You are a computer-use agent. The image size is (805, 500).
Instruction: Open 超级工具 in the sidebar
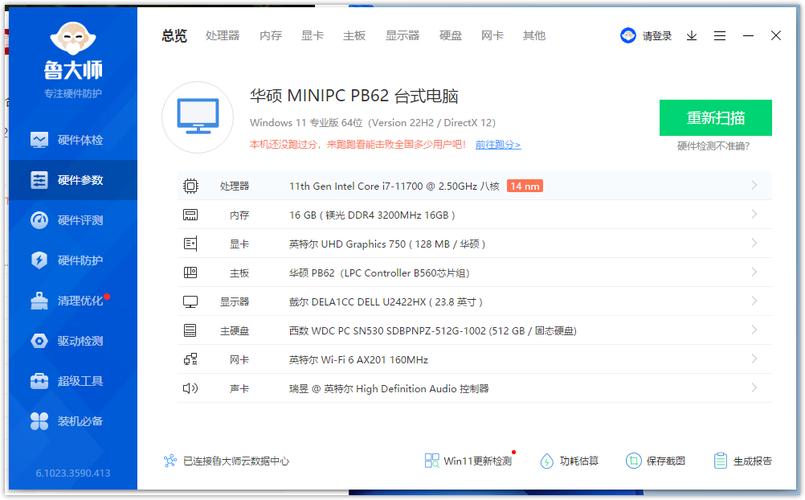point(73,380)
